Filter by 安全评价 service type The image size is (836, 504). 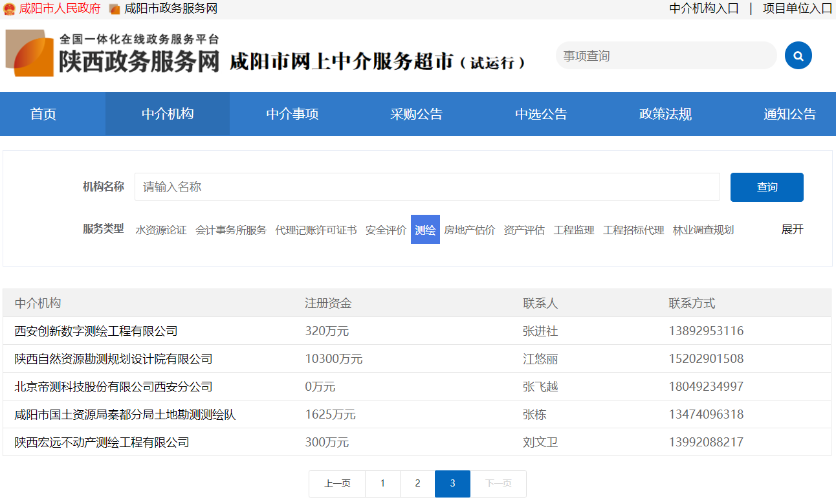point(386,230)
